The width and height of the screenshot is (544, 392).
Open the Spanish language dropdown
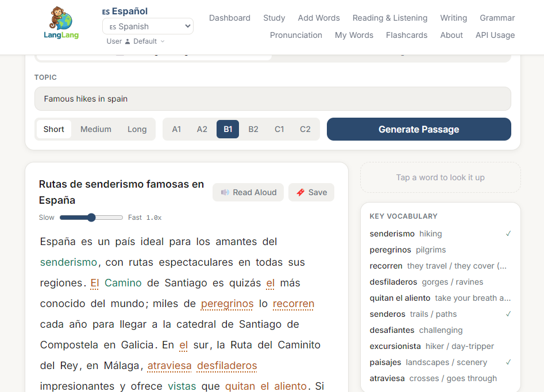[148, 26]
